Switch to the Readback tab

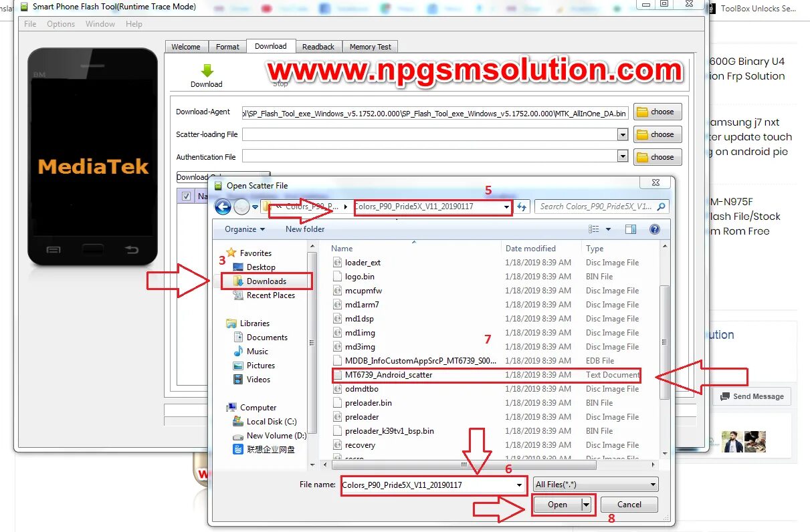tap(318, 47)
